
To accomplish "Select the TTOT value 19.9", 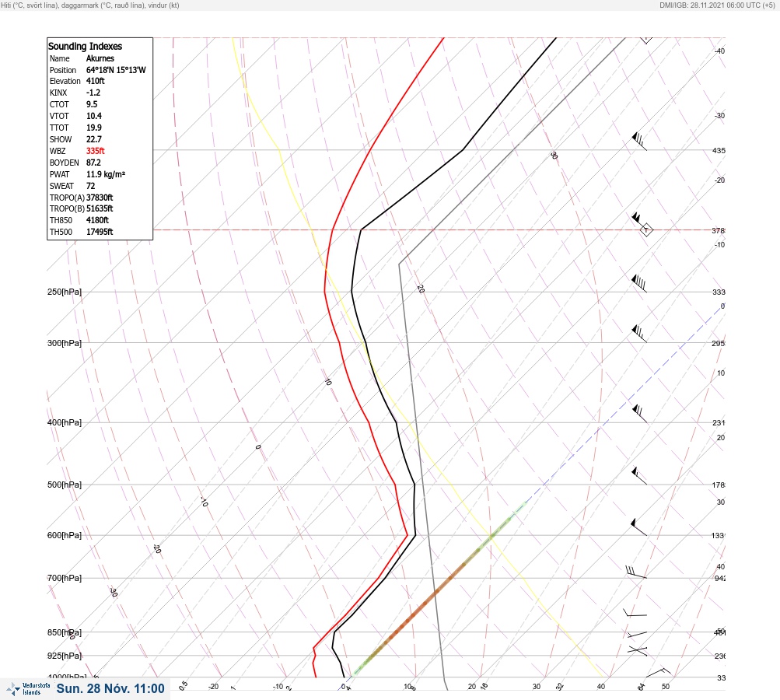I will pos(94,128).
